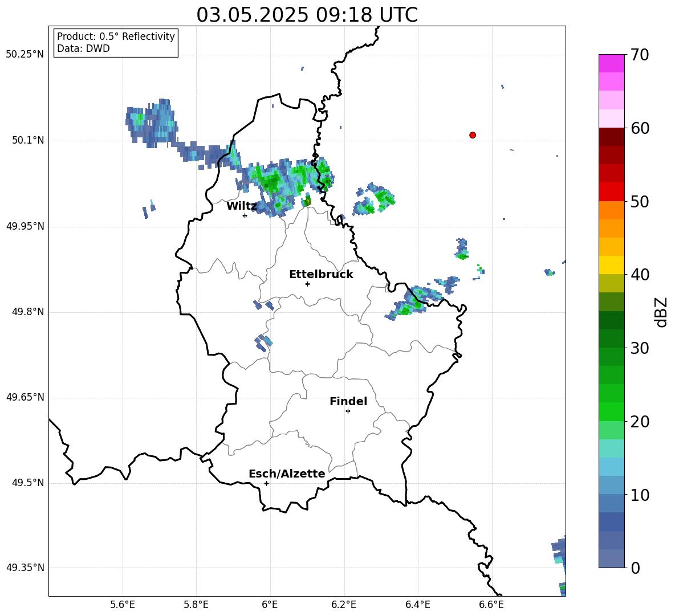Click the 50 tick label on colorbar
The height and width of the screenshot is (616, 675).
[640, 201]
